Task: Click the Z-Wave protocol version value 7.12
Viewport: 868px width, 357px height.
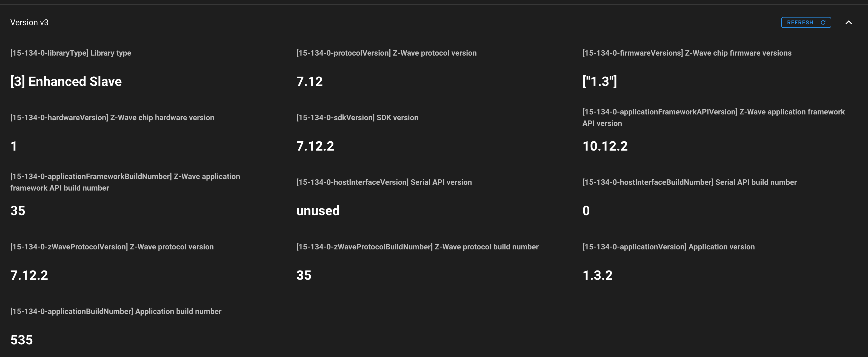Action: pyautogui.click(x=309, y=81)
